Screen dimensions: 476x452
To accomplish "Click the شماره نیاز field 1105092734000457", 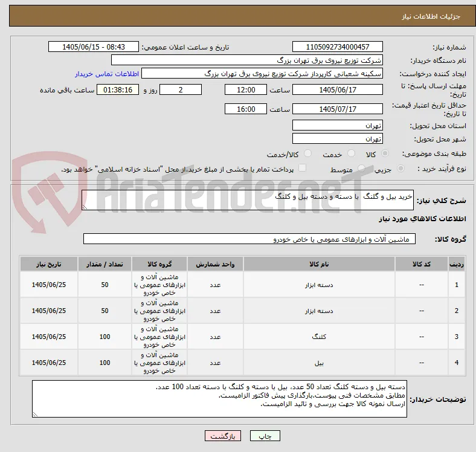I will pyautogui.click(x=338, y=47).
